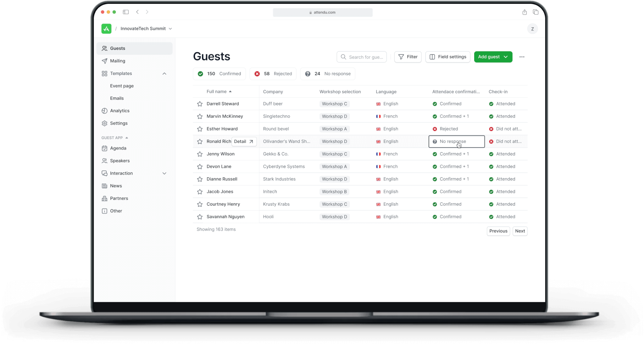Open Analytics in the sidebar
The image size is (644, 344).
click(x=135, y=111)
